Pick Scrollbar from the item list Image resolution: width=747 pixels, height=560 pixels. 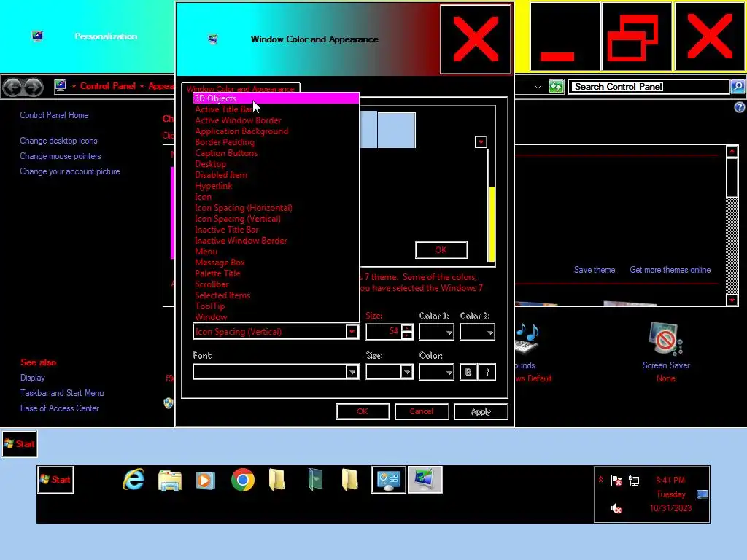[276, 284]
